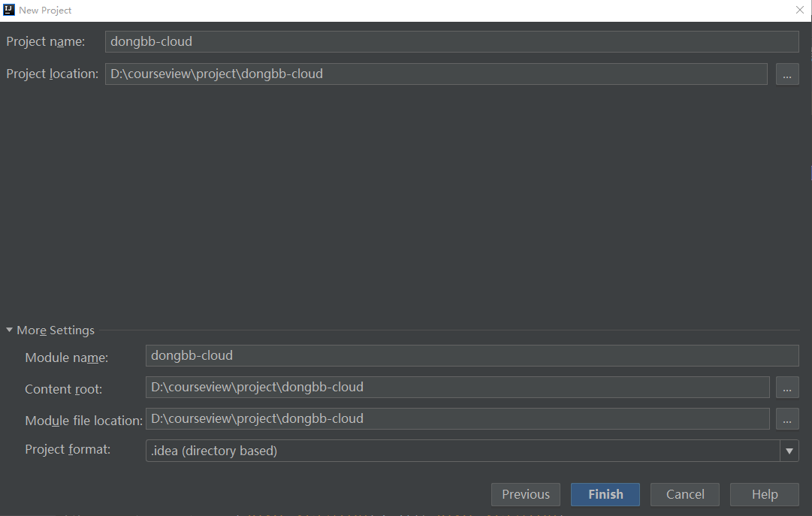Open the Project format dropdown arrow

click(x=789, y=451)
